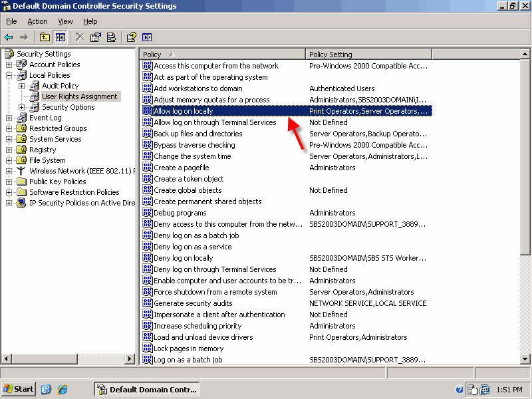Open the View menu
Screen dimensions: 532x399
[x=65, y=21]
